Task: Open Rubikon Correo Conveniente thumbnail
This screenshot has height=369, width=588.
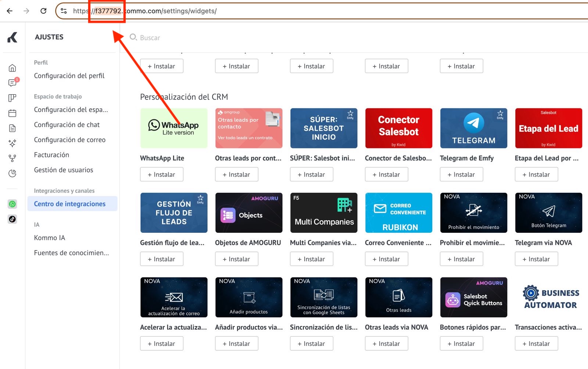Action: click(x=399, y=213)
